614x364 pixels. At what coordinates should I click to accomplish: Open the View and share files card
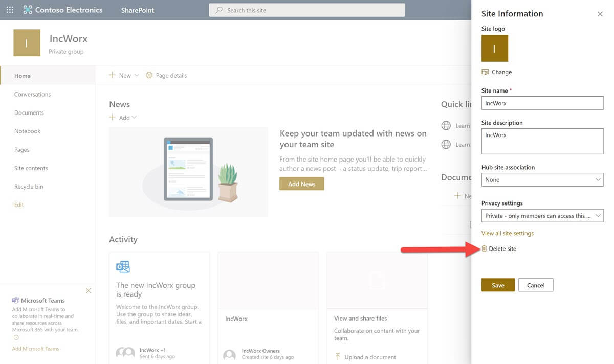click(377, 308)
